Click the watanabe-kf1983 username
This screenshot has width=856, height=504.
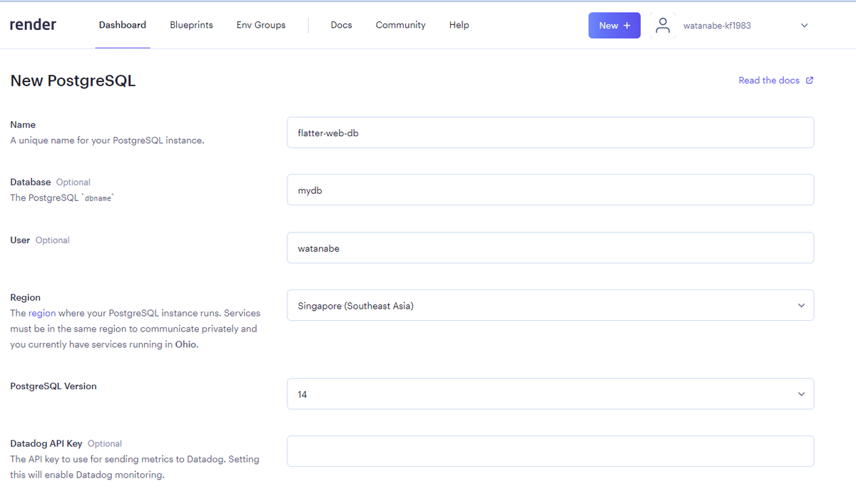click(717, 26)
